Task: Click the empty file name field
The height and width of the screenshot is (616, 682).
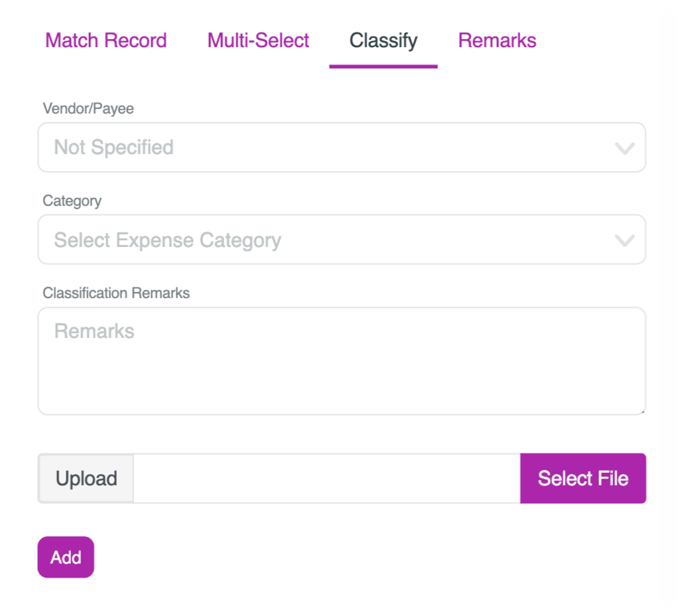Action: [325, 478]
